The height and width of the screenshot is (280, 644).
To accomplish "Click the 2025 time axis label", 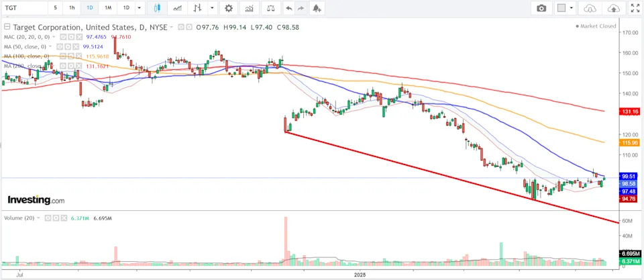I will point(360,273).
